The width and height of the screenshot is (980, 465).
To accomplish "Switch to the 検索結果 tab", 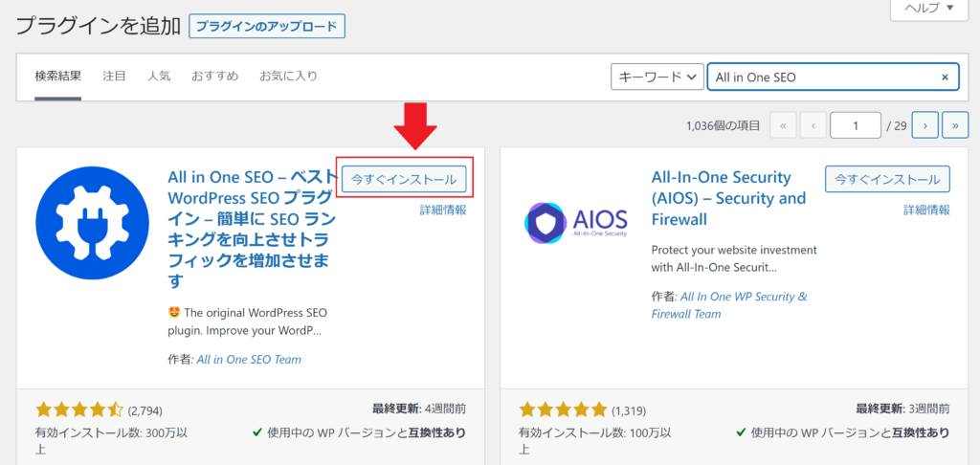I will click(58, 77).
